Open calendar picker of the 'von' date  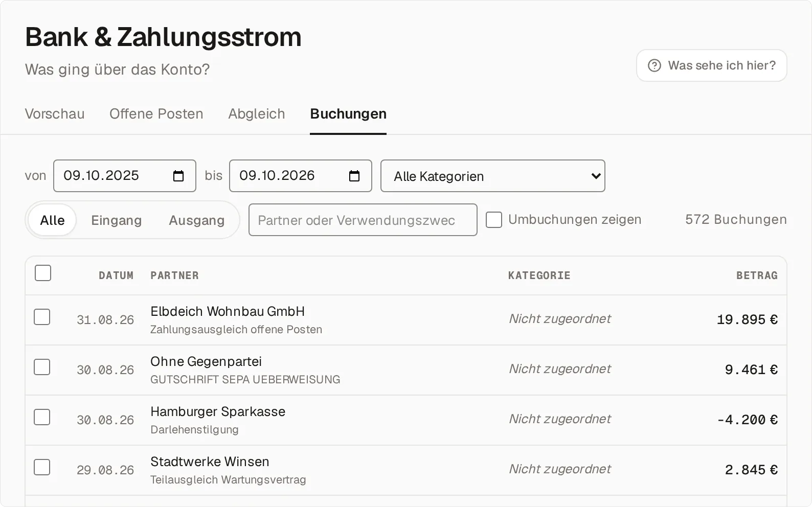click(178, 176)
